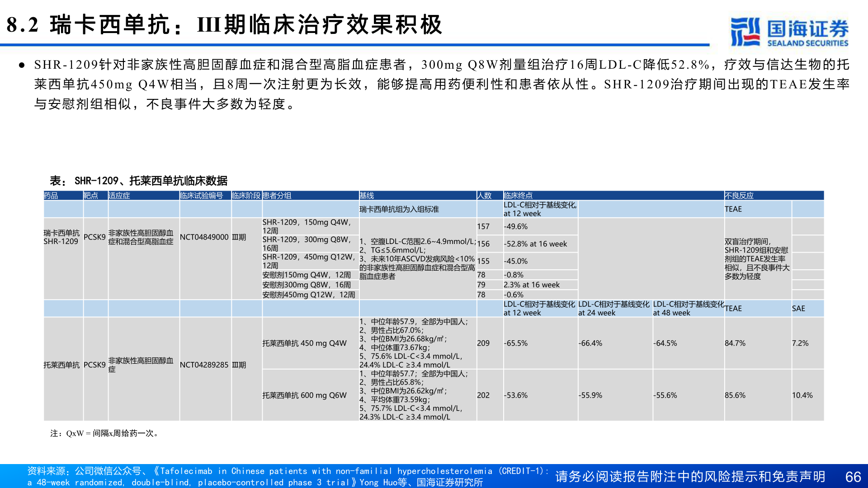The image size is (868, 488).
Task: Click the value -65.5%
Action: pos(516,343)
